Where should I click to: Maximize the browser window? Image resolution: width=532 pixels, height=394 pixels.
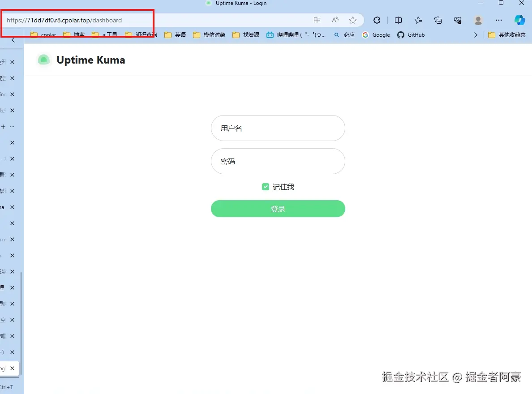(x=501, y=3)
